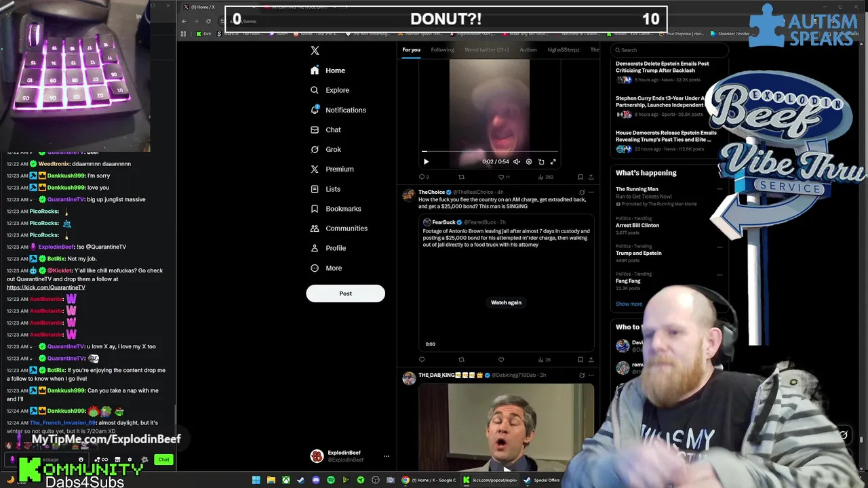
Task: Pop out the video picture-in-picture icon
Action: coord(541,162)
